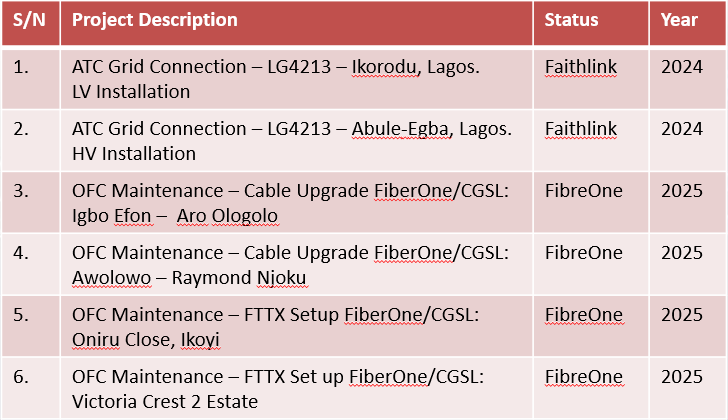This screenshot has width=728, height=420.
Task: Click the 2024 year cell in row 1
Action: [x=682, y=68]
